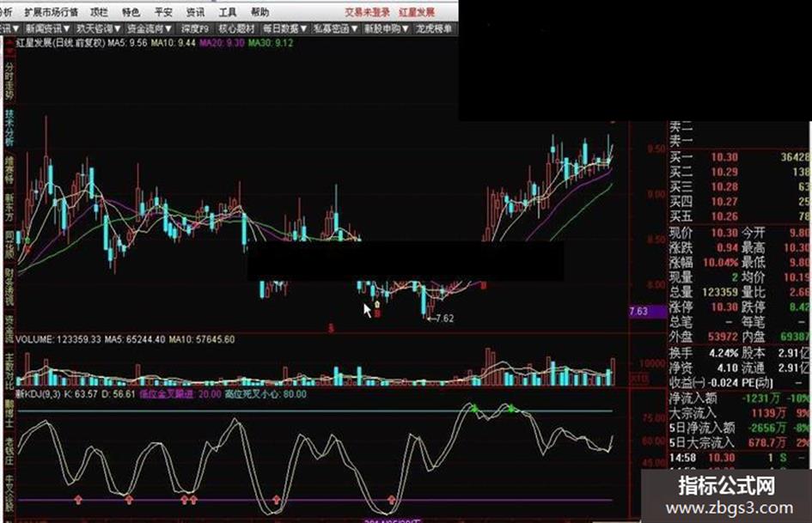Open the 特色 menu
Image resolution: width=812 pixels, height=523 pixels.
coord(131,11)
